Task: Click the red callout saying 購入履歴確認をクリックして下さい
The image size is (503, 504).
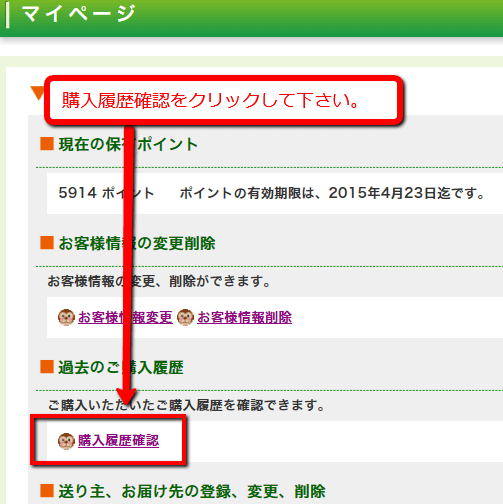Action: (224, 100)
